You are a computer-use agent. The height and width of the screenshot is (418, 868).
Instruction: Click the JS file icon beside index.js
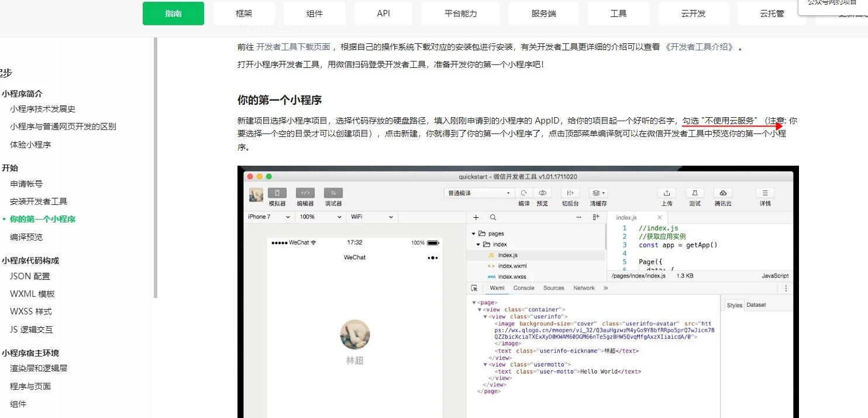point(491,255)
